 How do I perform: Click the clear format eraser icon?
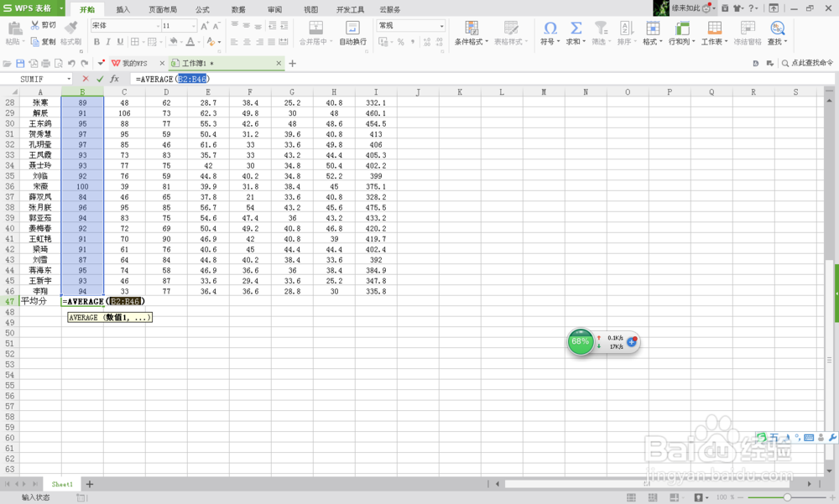click(211, 42)
